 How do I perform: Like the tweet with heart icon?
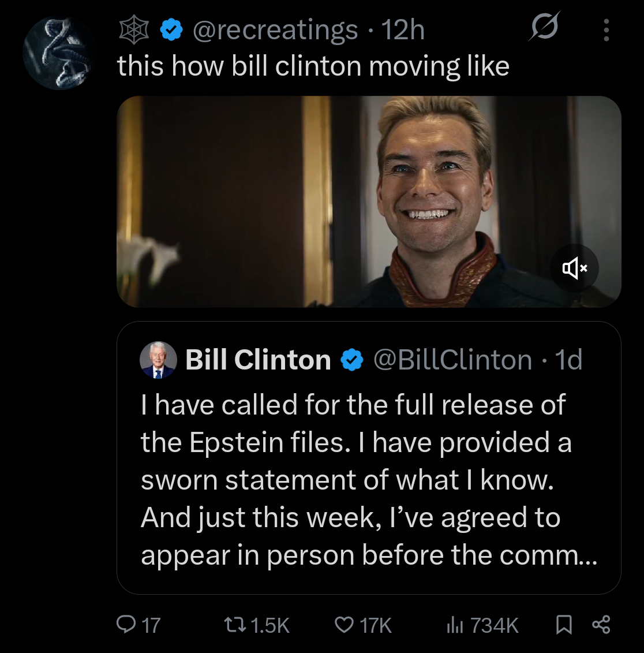coord(345,625)
